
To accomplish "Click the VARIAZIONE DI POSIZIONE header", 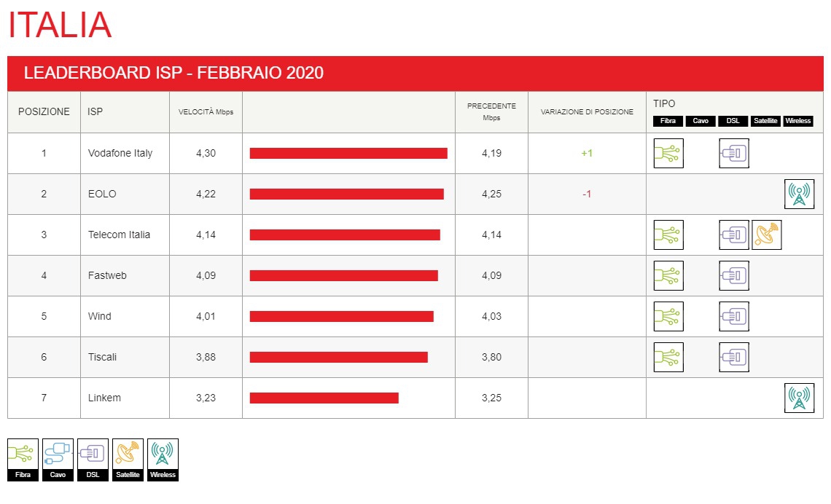I will point(587,111).
